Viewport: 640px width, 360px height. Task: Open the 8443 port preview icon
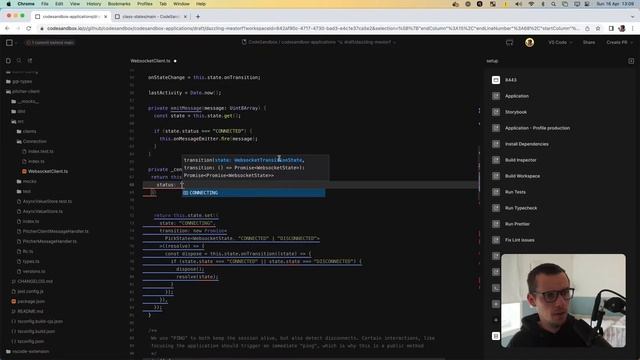click(x=496, y=80)
